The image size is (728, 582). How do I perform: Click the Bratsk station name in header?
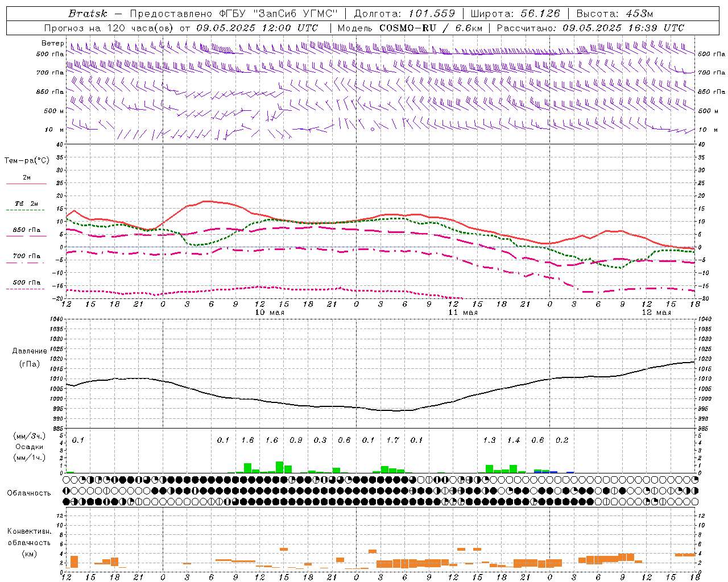pos(88,14)
